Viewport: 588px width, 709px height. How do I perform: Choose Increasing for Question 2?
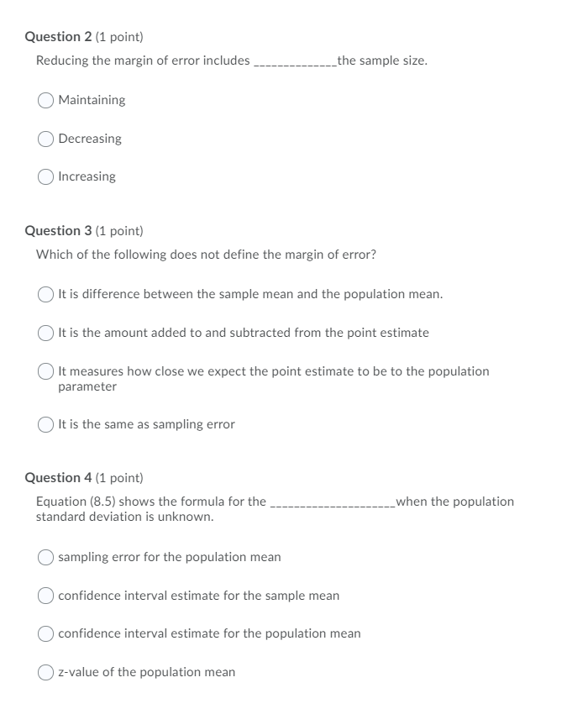[46, 176]
